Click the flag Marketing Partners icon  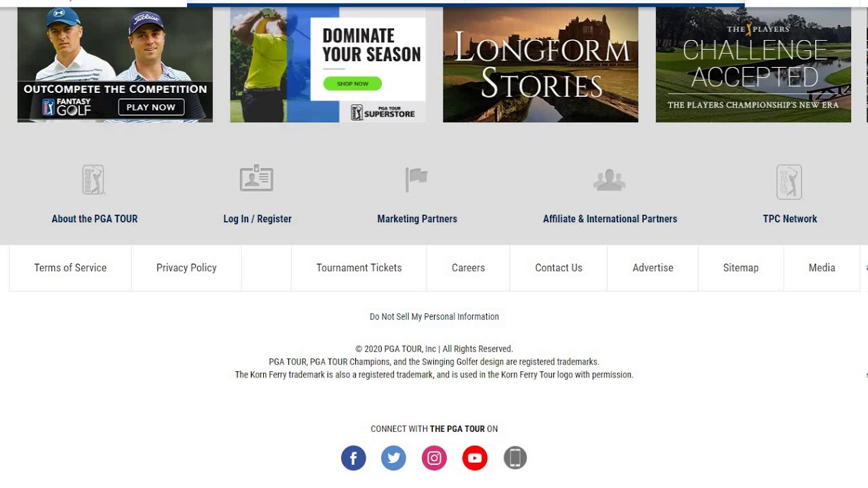(416, 180)
